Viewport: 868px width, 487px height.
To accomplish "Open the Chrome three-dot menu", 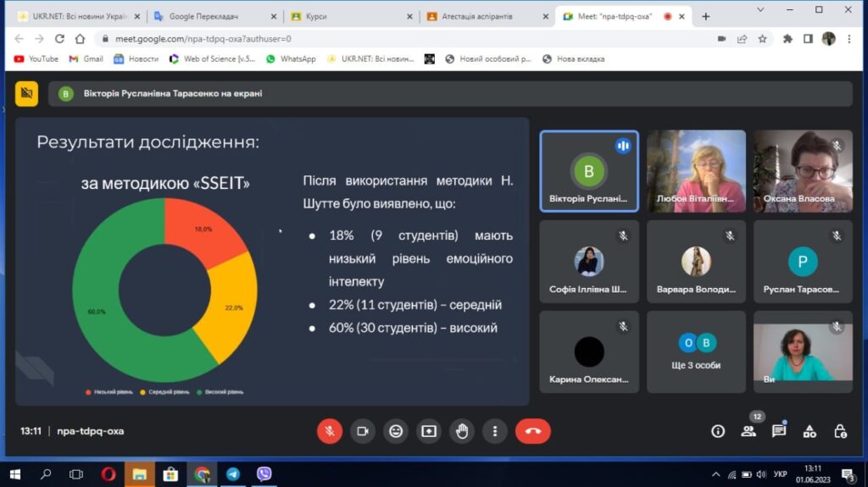I will [849, 39].
